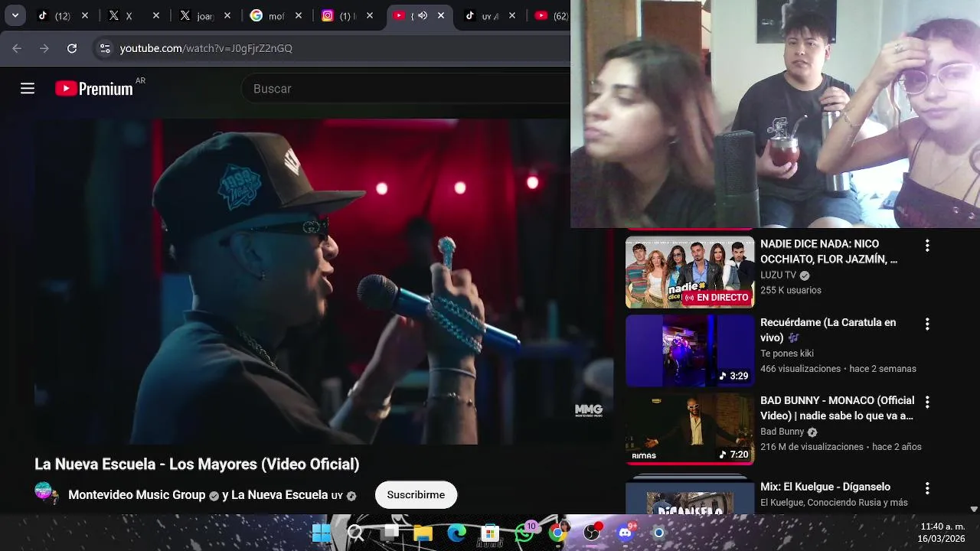Viewport: 980px width, 551px height.
Task: Open more options for BAD BUNNY MONACO video
Action: [927, 403]
